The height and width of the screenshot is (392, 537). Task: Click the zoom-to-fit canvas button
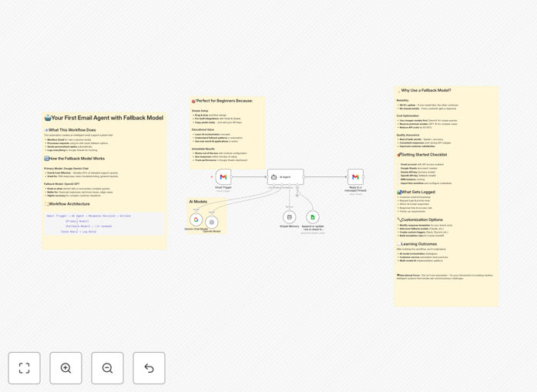[25, 368]
